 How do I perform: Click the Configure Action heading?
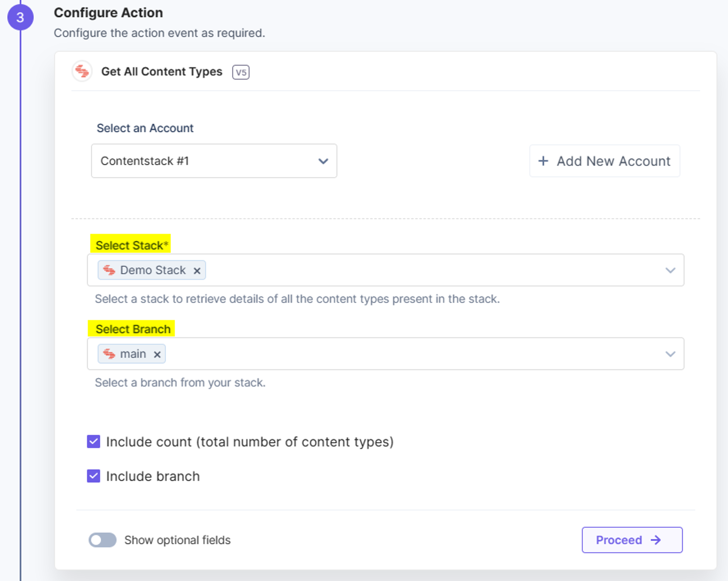coord(108,13)
